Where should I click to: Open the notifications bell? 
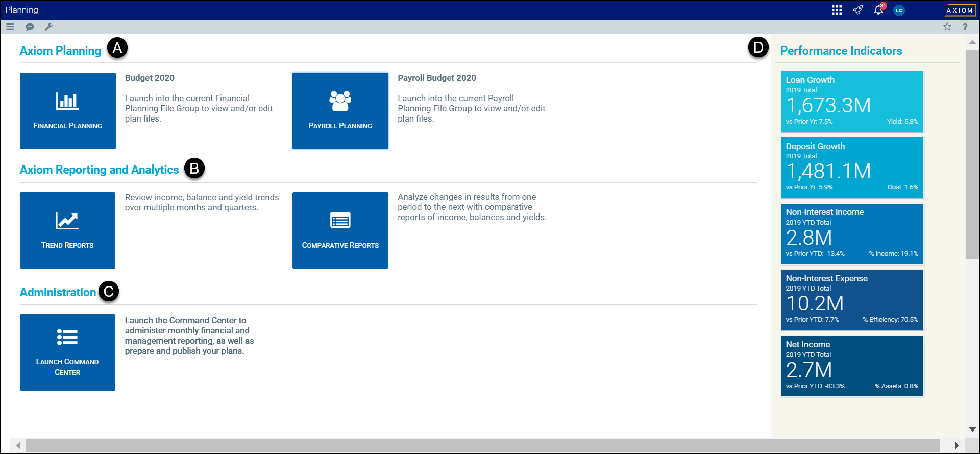878,10
